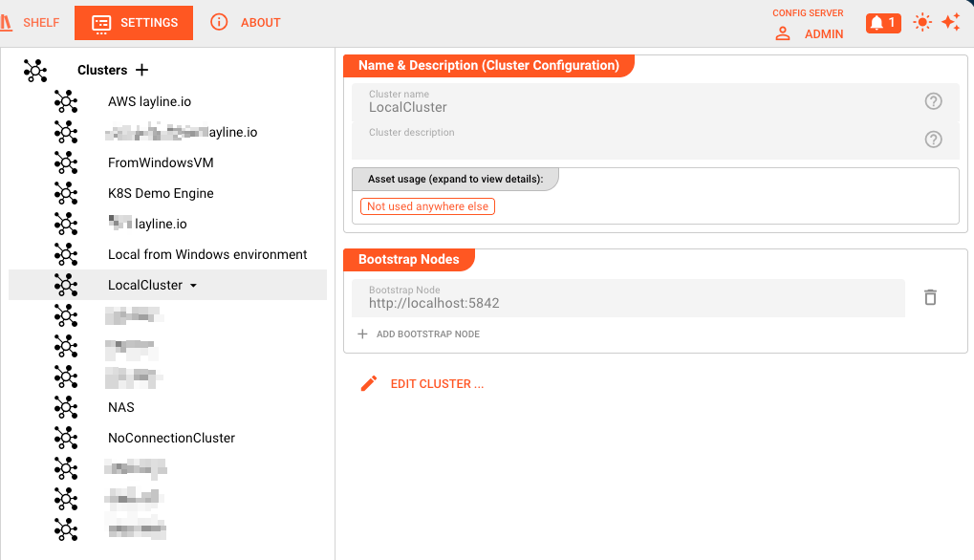Expand the Asset usage details section

coord(455,179)
